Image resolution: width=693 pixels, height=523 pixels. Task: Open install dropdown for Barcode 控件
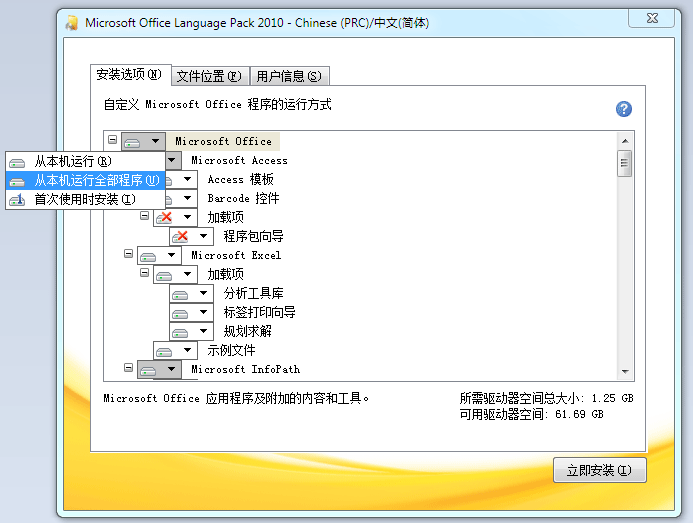click(187, 198)
